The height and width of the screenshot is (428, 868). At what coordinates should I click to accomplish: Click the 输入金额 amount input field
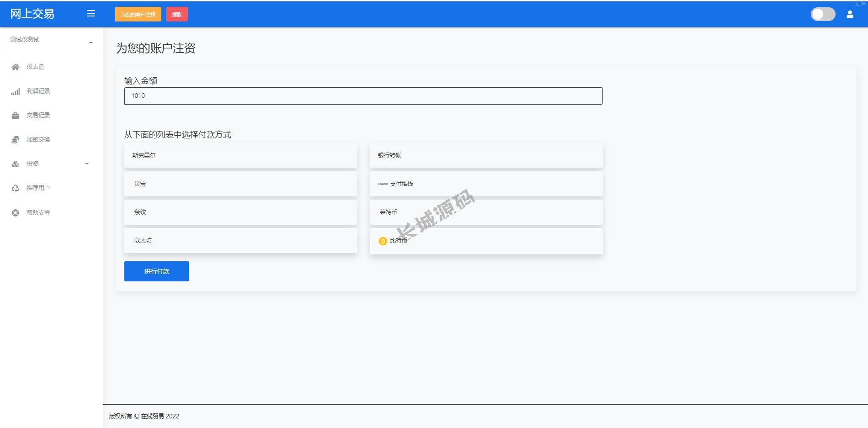[x=363, y=96]
